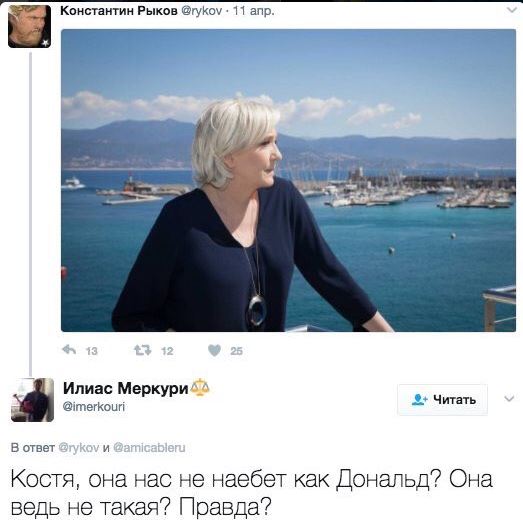Click the 11 апр. timestamp link

coord(254,11)
